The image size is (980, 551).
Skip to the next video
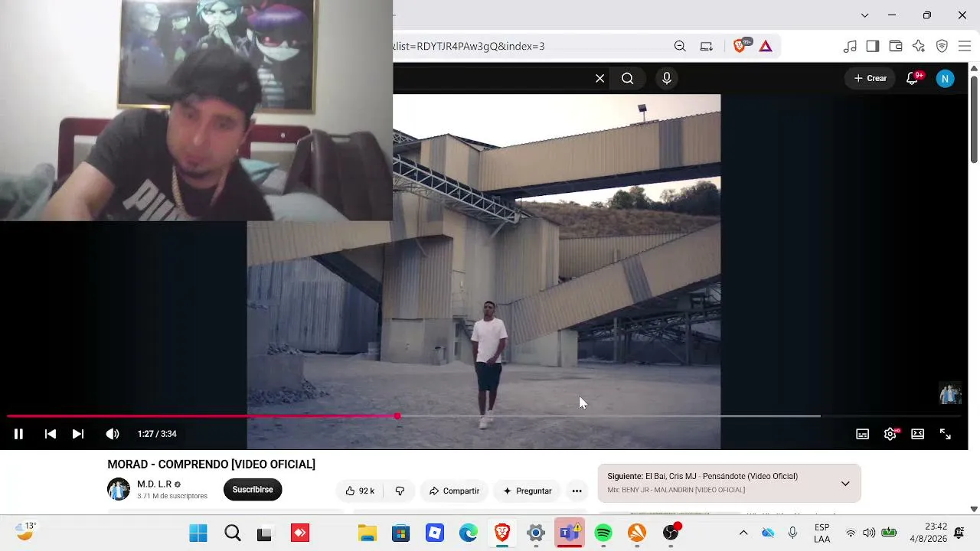pyautogui.click(x=78, y=434)
